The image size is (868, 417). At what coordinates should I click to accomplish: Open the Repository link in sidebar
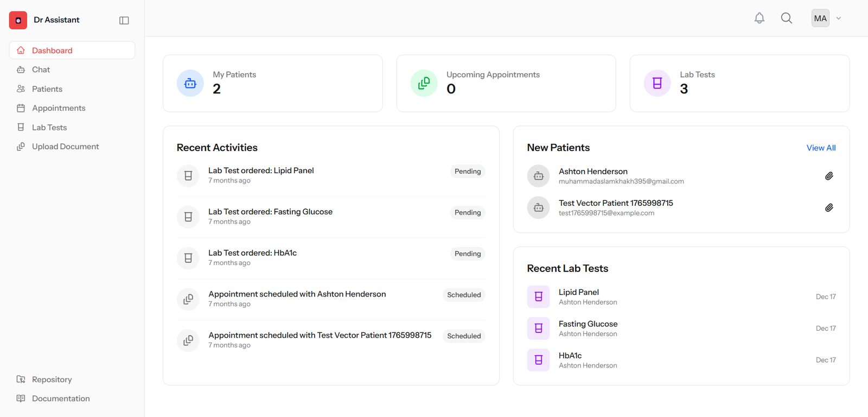(x=72, y=379)
